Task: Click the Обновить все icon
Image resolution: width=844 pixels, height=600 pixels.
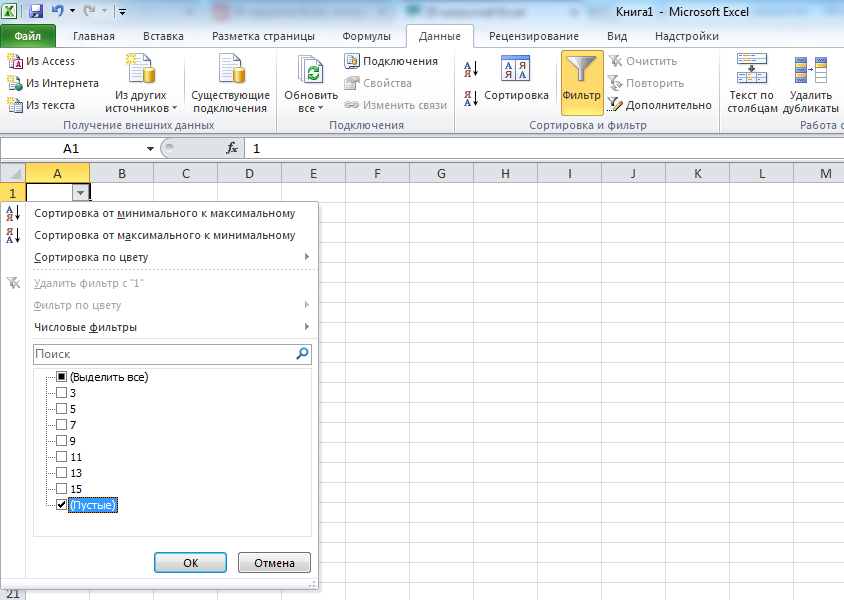Action: (x=311, y=70)
